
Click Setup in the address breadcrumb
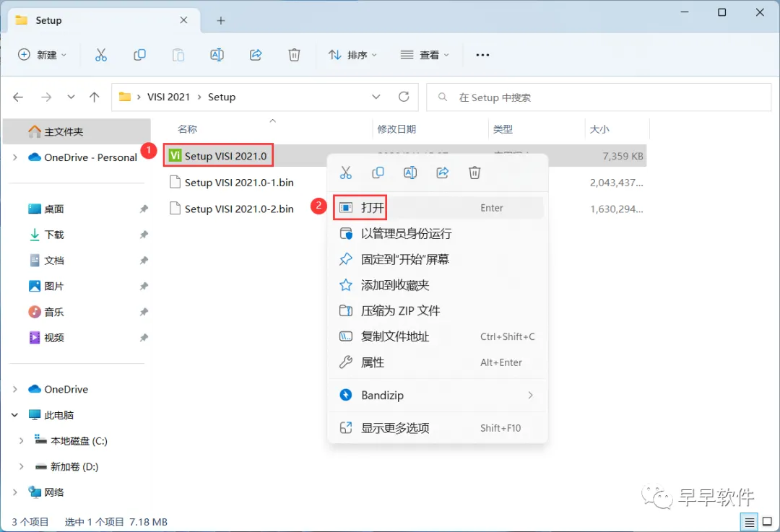222,97
